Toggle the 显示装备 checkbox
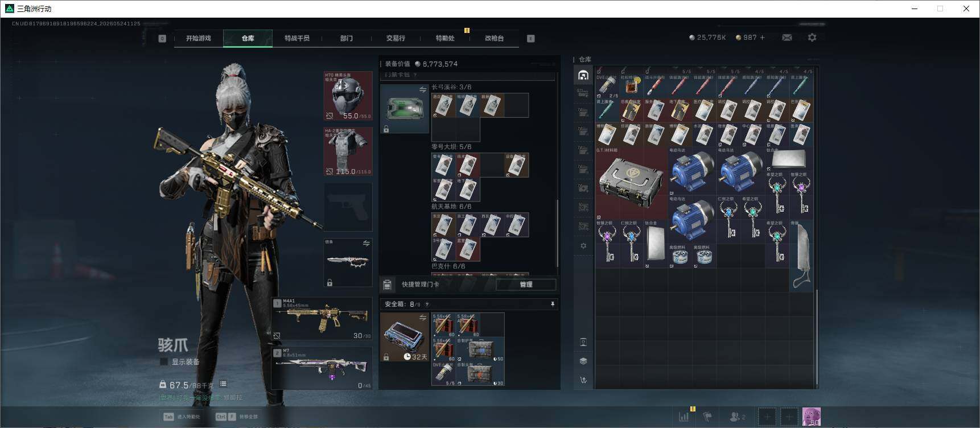The image size is (980, 428). [x=164, y=362]
